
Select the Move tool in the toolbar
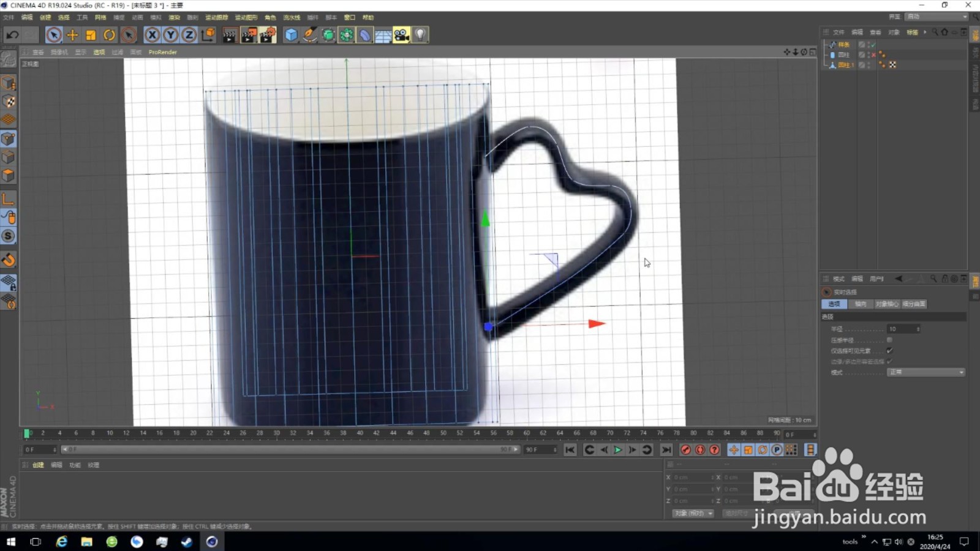click(x=72, y=35)
